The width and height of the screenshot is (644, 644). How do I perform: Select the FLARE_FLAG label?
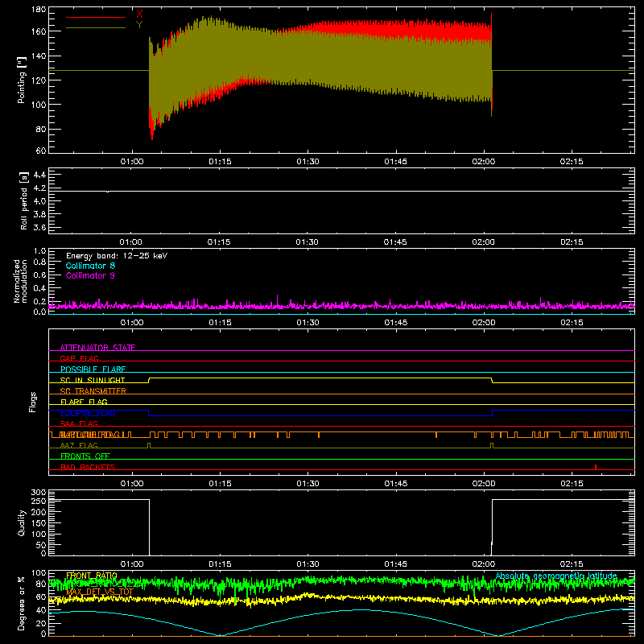coord(84,402)
